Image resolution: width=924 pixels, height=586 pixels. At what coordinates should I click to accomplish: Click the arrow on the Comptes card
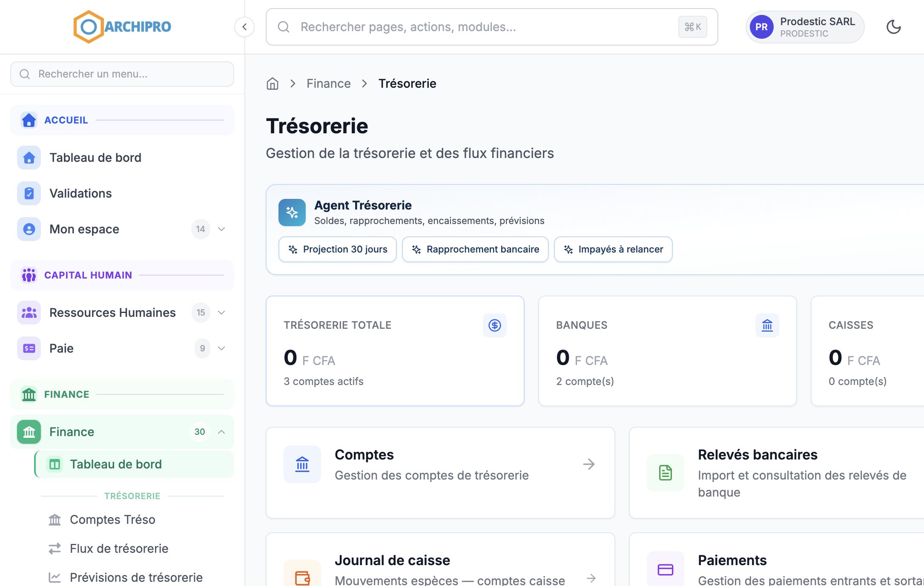click(589, 464)
